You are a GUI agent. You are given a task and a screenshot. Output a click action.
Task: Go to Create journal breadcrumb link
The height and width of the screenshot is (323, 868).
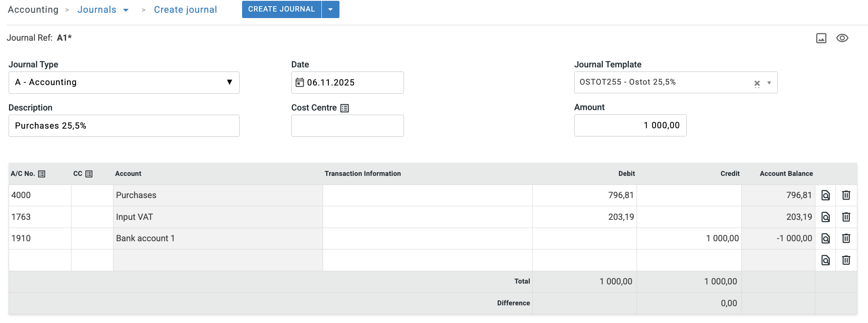[x=185, y=10]
